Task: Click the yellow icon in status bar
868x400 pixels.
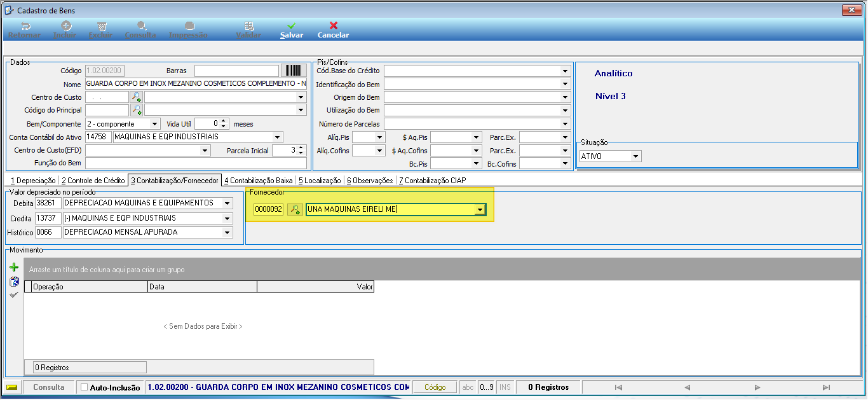Action: tap(11, 387)
